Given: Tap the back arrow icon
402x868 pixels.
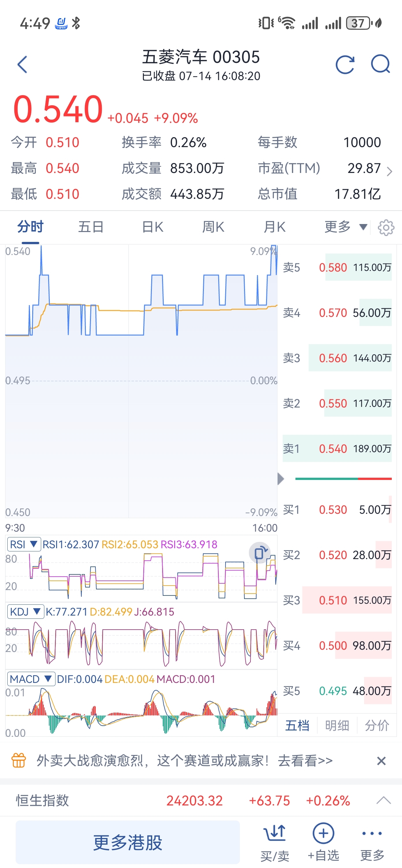Looking at the screenshot, I should tap(22, 64).
